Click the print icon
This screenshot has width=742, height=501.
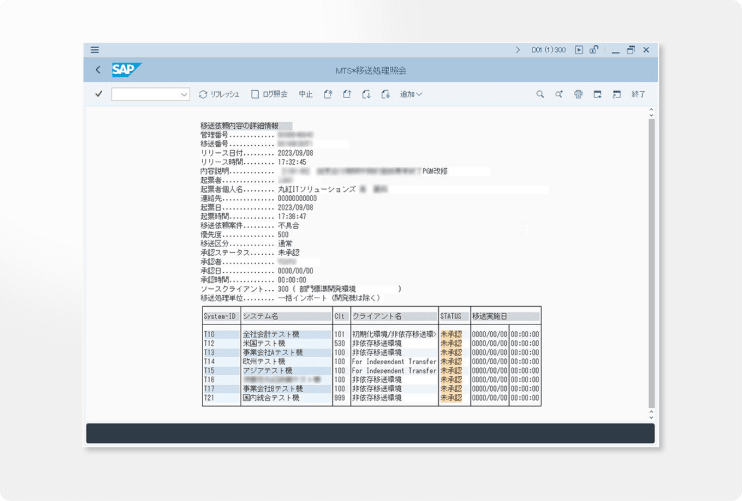[x=578, y=94]
